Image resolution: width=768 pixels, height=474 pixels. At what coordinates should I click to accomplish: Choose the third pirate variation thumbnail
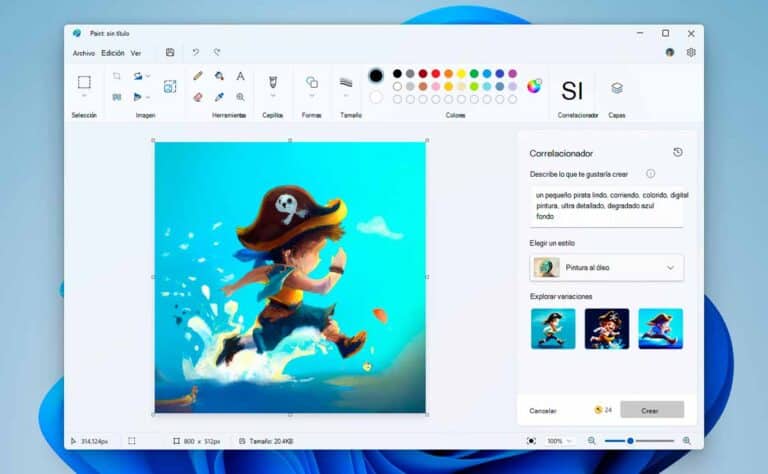660,329
